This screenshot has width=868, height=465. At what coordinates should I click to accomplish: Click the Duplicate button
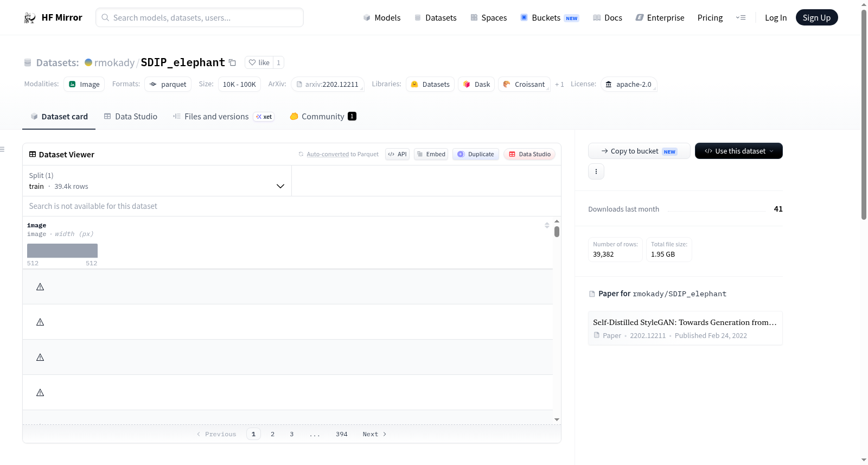[x=476, y=154]
